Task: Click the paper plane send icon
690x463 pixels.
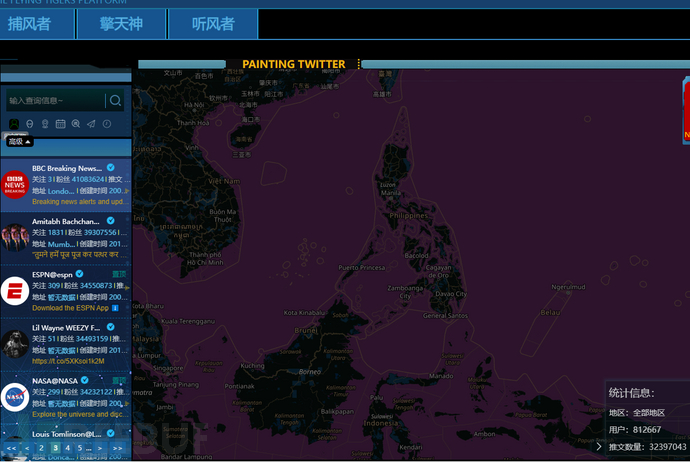Action: click(91, 123)
